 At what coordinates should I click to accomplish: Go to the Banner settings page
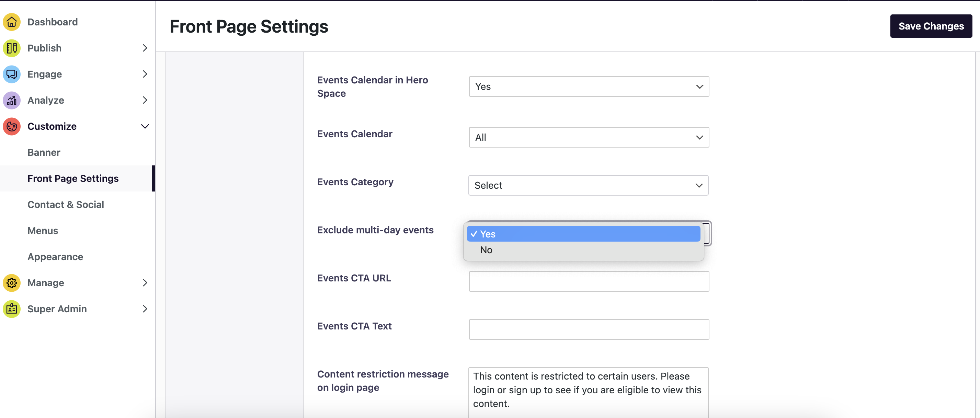pos(44,152)
